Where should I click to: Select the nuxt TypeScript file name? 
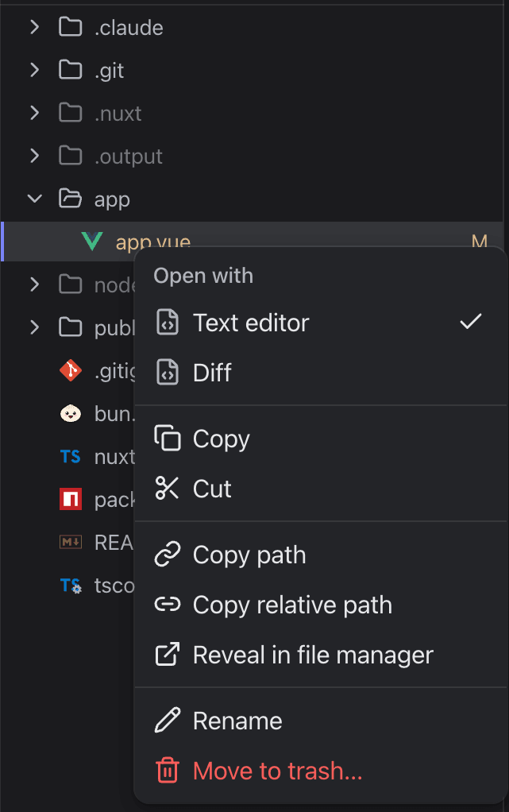pos(114,457)
